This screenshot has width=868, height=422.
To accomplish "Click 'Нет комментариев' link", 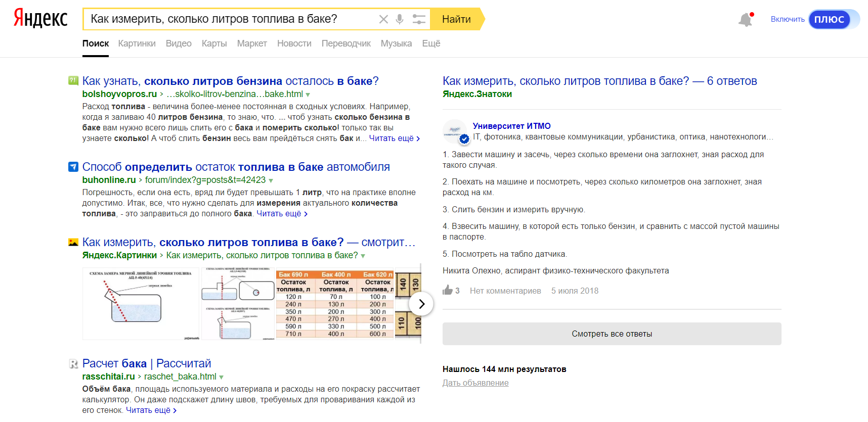I will [505, 291].
